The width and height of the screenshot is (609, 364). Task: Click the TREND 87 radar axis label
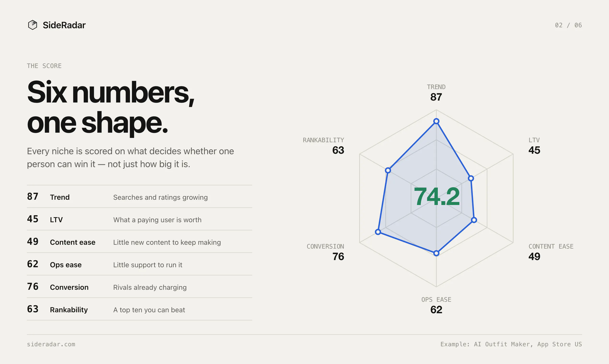(x=436, y=93)
